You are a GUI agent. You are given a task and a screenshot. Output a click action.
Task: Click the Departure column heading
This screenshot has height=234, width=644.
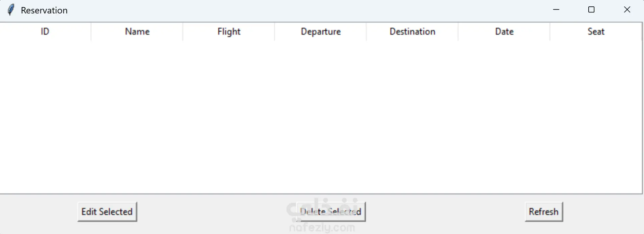(x=321, y=31)
